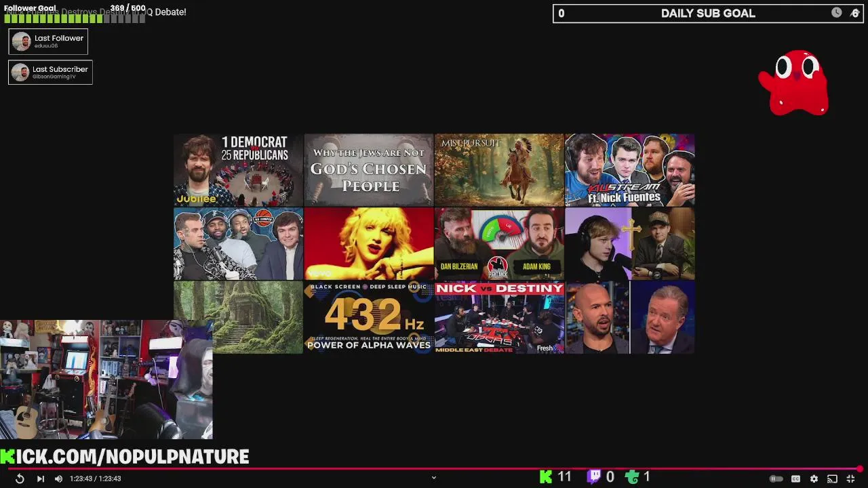Click the Kick viewer count icon
Image resolution: width=868 pixels, height=488 pixels.
(x=546, y=477)
